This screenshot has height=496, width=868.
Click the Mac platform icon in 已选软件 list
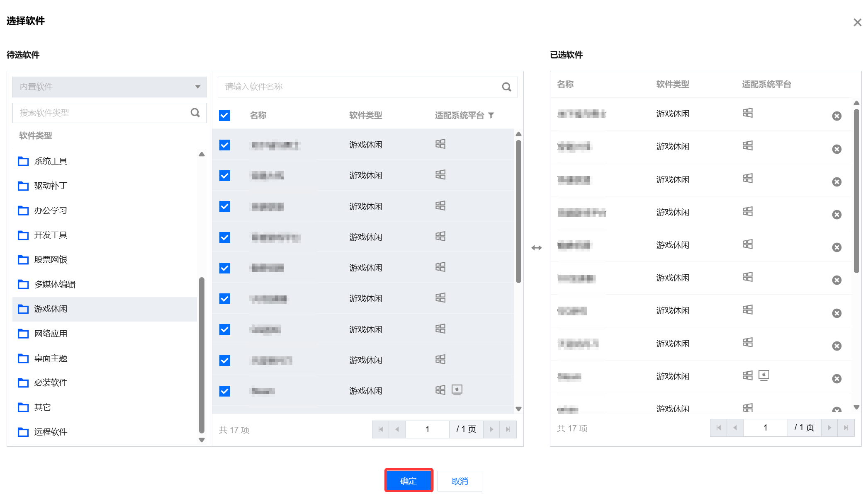(764, 375)
